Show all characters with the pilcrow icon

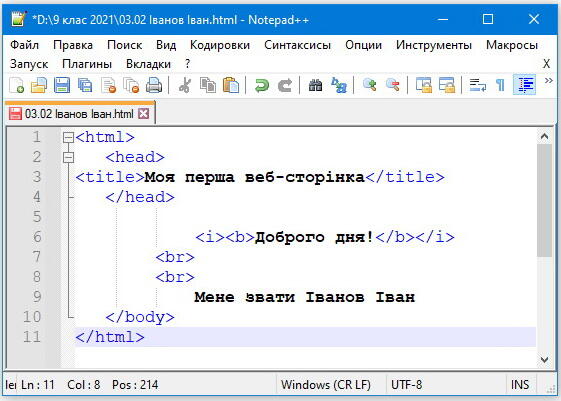tap(501, 85)
